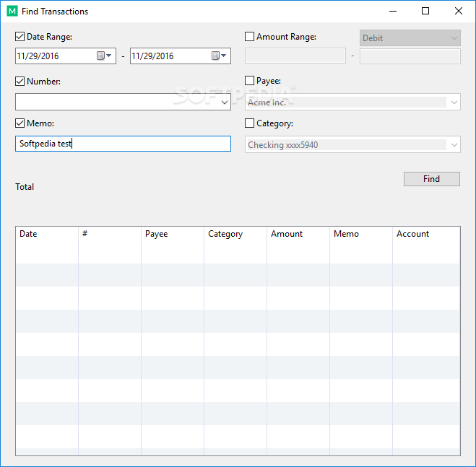476x467 pixels.
Task: Open the Debit type dropdown
Action: click(410, 38)
